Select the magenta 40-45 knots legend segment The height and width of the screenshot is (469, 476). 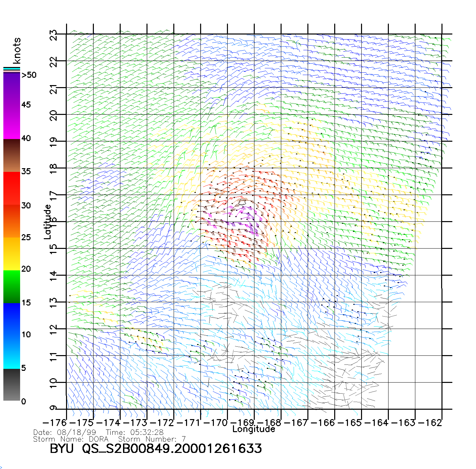(x=12, y=122)
